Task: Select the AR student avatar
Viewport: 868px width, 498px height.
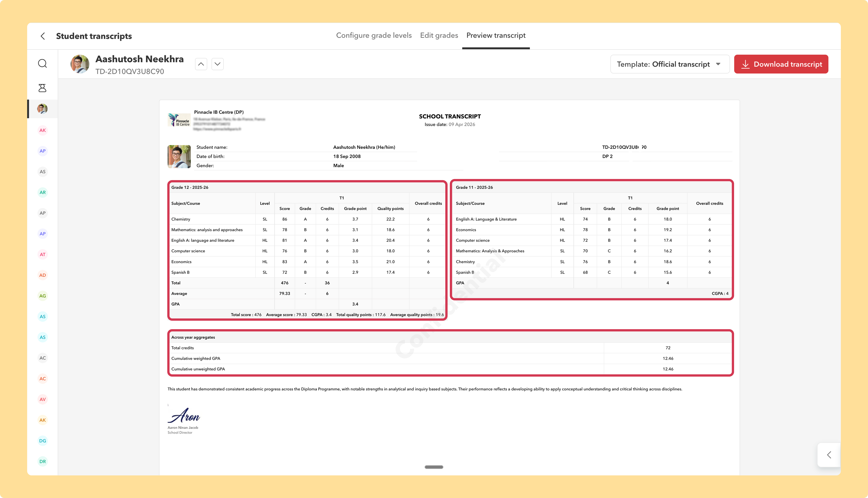Action: (x=42, y=192)
